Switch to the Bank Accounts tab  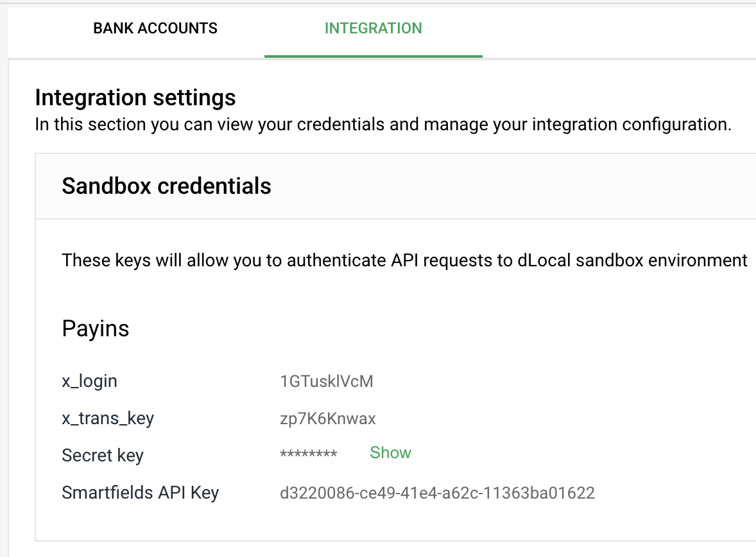pyautogui.click(x=155, y=29)
